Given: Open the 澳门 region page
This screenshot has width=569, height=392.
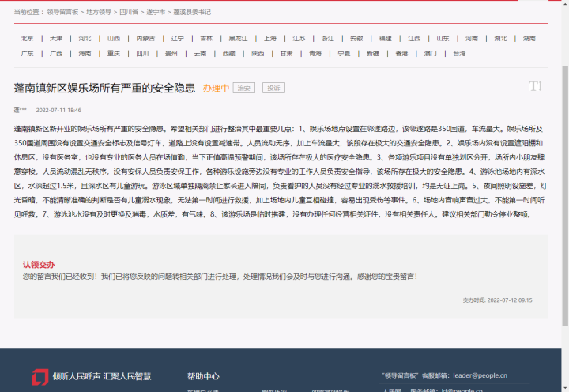Looking at the screenshot, I should pyautogui.click(x=431, y=54).
